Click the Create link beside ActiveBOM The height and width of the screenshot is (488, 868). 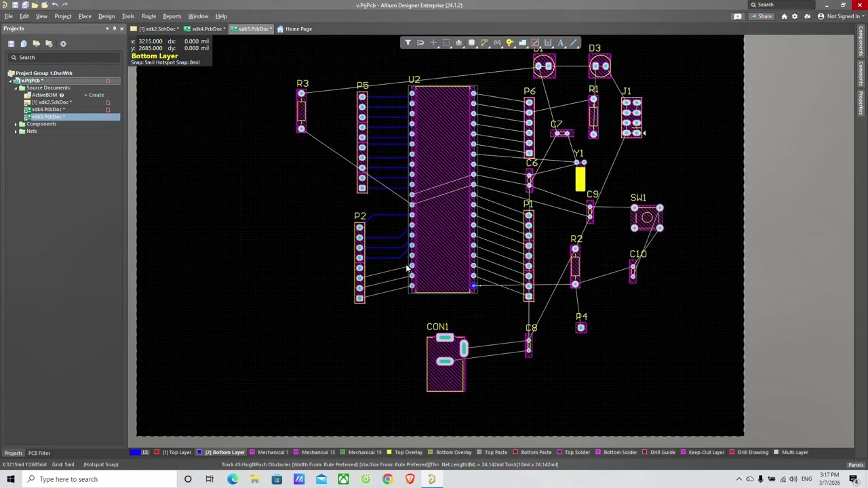(94, 95)
